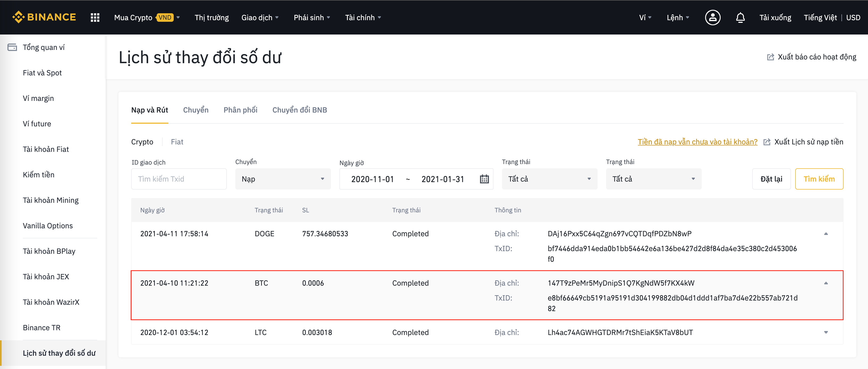The height and width of the screenshot is (369, 868).
Task: Change language via Tiếng Việt
Action: (820, 18)
